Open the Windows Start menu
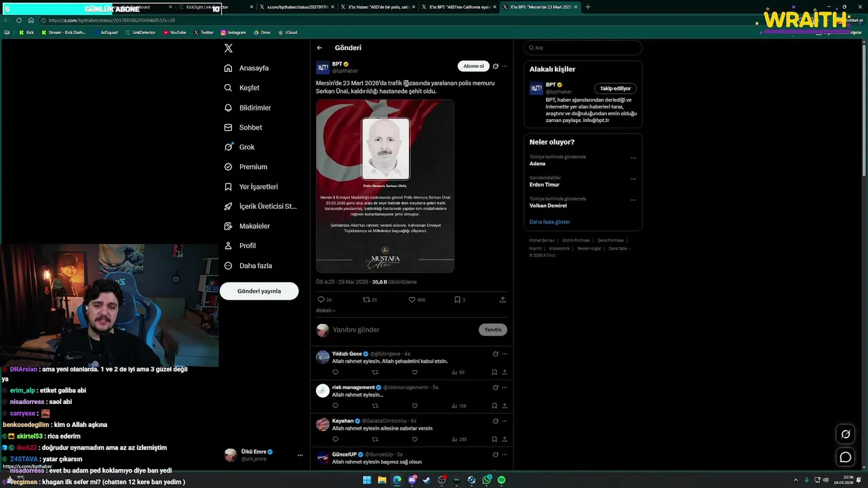Screen dimensions: 868x488 click(x=367, y=480)
